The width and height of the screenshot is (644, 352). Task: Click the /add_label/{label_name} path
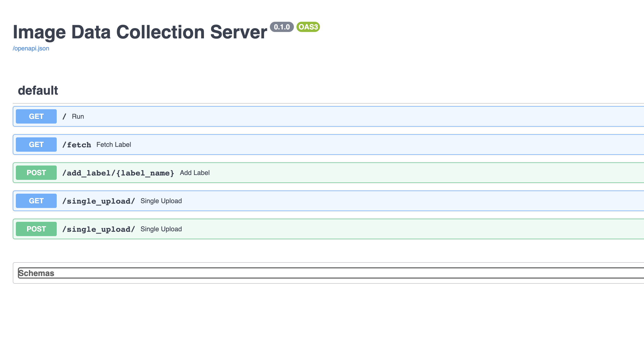tap(118, 173)
